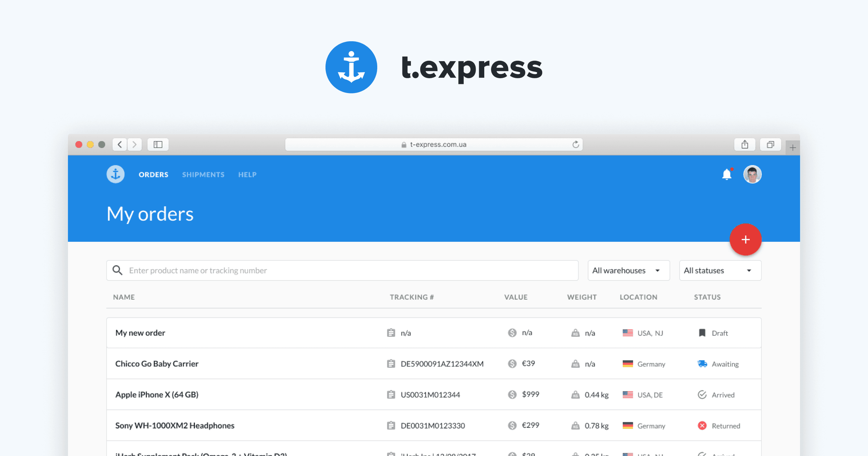This screenshot has height=456, width=868.
Task: Click the Safari share icon
Action: 745,144
